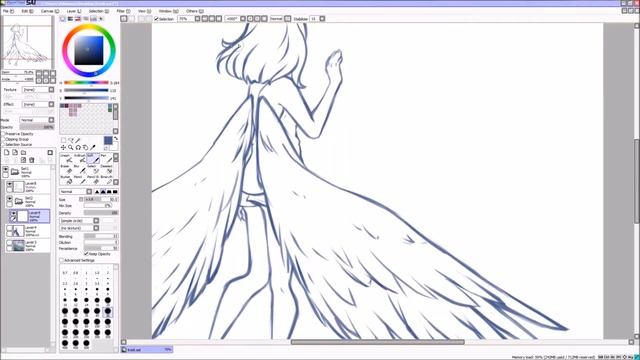Click the blue foreground color swatch
Viewport: 640px width, 360px height.
(x=108, y=140)
